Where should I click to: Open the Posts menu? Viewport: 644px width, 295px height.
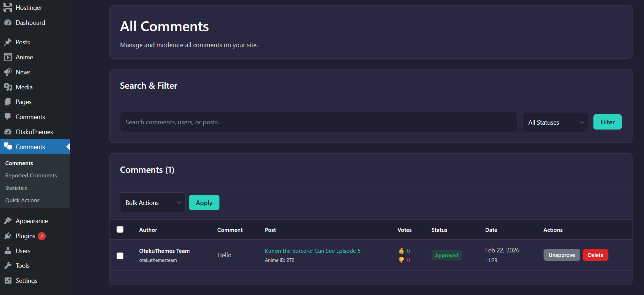click(23, 42)
